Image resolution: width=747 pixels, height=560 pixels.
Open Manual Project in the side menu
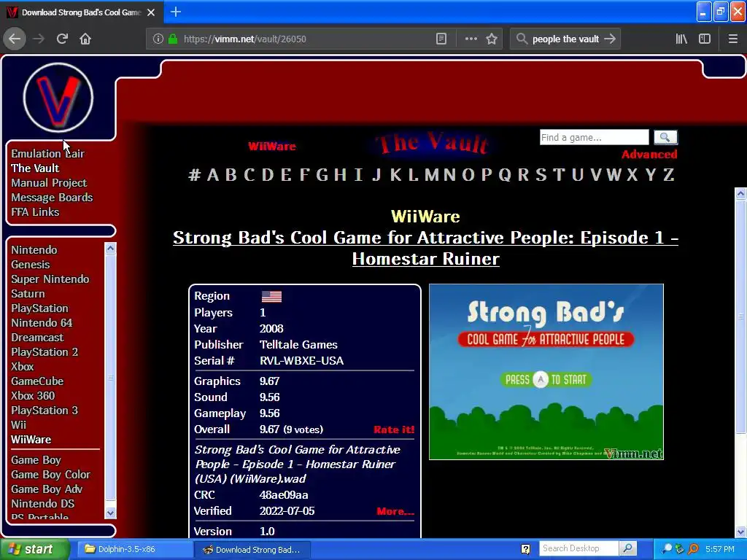pos(49,183)
